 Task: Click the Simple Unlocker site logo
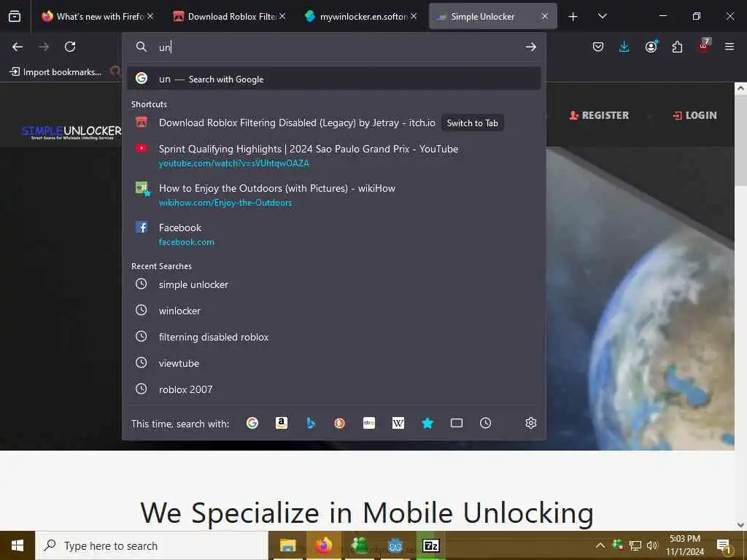click(x=71, y=132)
